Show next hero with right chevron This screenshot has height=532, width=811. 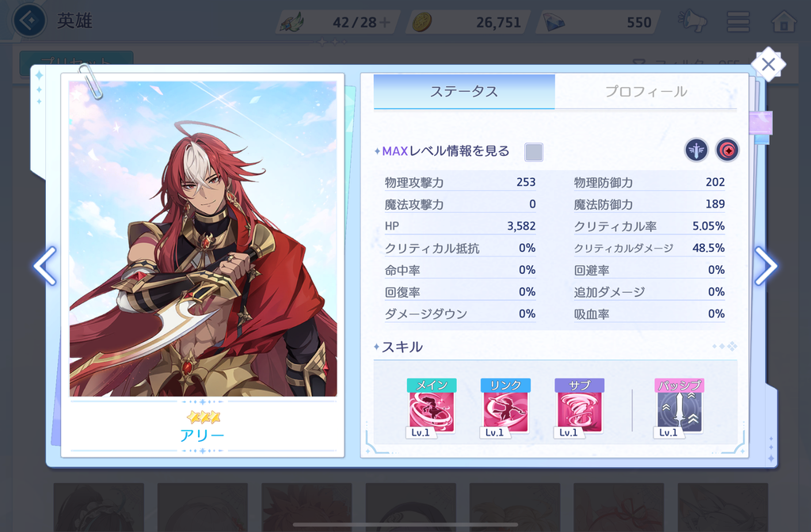766,266
